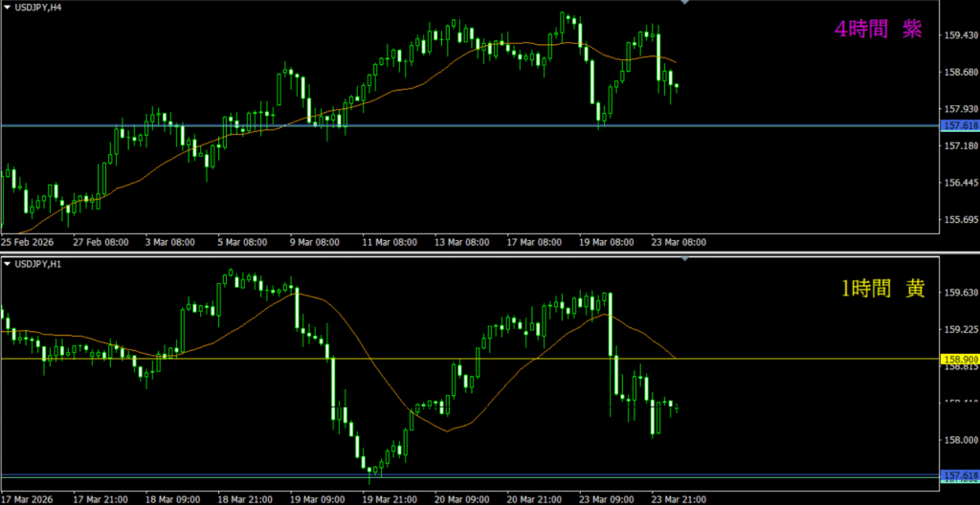This screenshot has height=505, width=980.
Task: Click the last candlestick on the H4 chart
Action: pyautogui.click(x=677, y=86)
